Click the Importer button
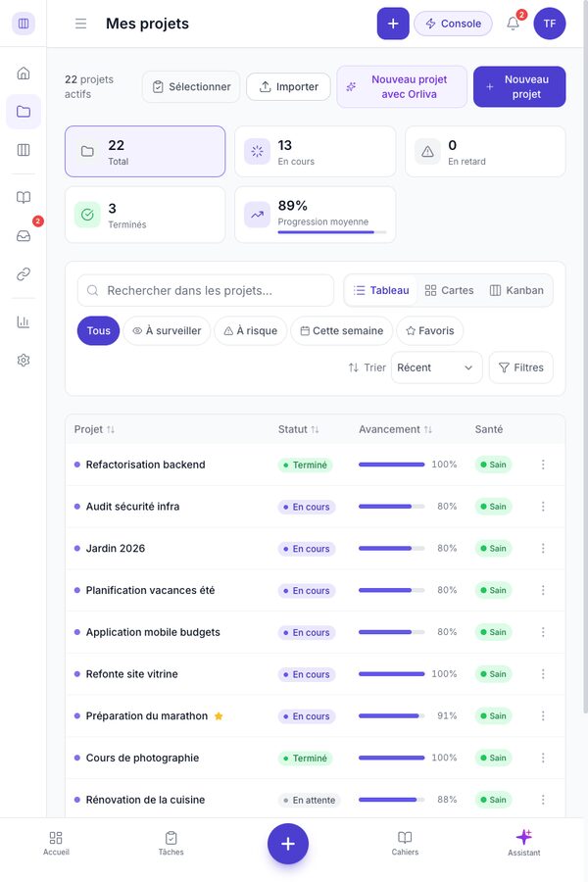Image resolution: width=588 pixels, height=882 pixels. (288, 86)
